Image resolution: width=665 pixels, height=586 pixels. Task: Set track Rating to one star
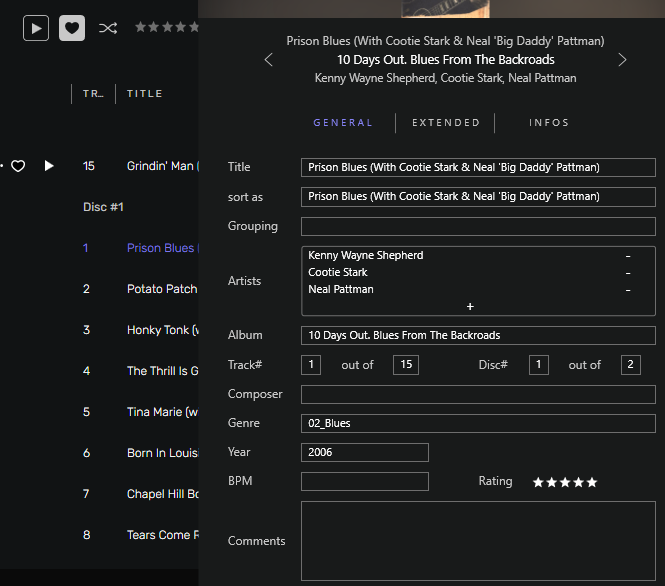pyautogui.click(x=538, y=482)
